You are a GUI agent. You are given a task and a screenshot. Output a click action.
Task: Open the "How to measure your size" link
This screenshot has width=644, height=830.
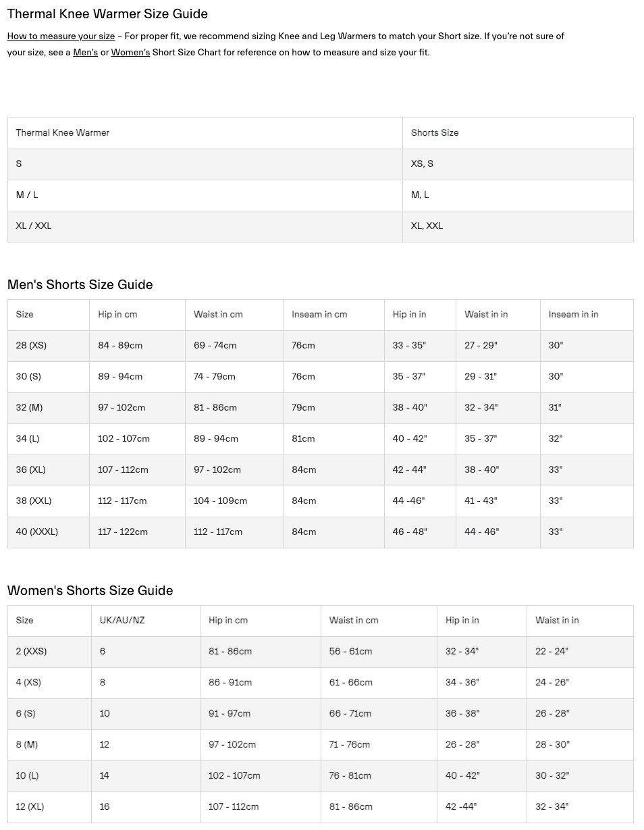coord(61,36)
